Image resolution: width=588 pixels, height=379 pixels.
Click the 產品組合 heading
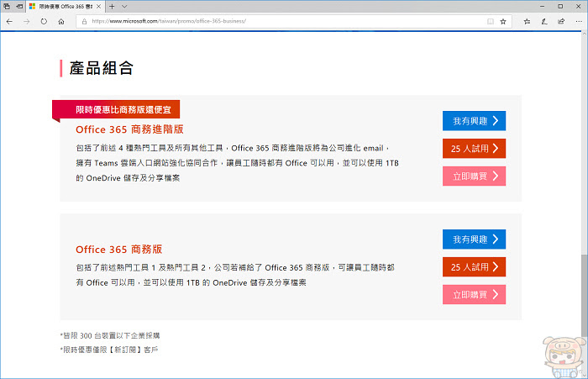click(102, 68)
